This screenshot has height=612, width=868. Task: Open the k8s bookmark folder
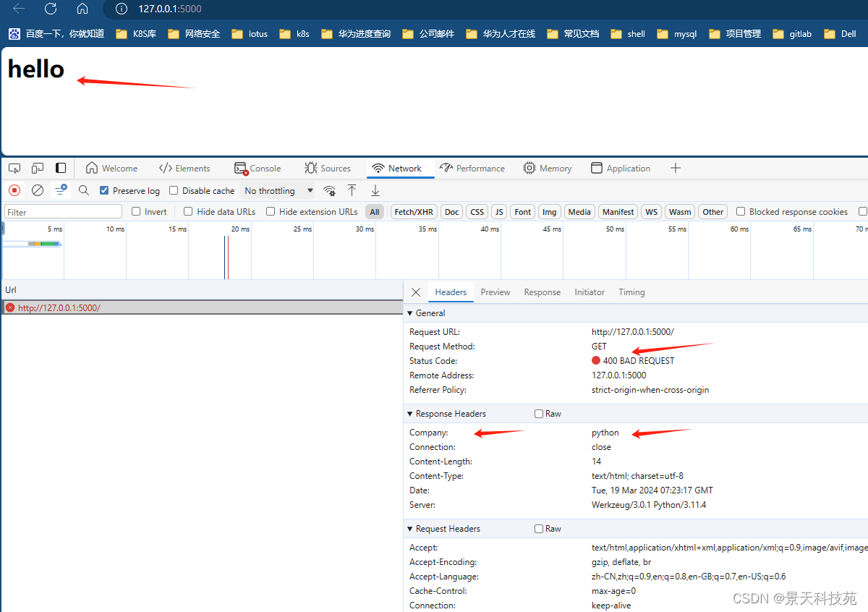[294, 33]
